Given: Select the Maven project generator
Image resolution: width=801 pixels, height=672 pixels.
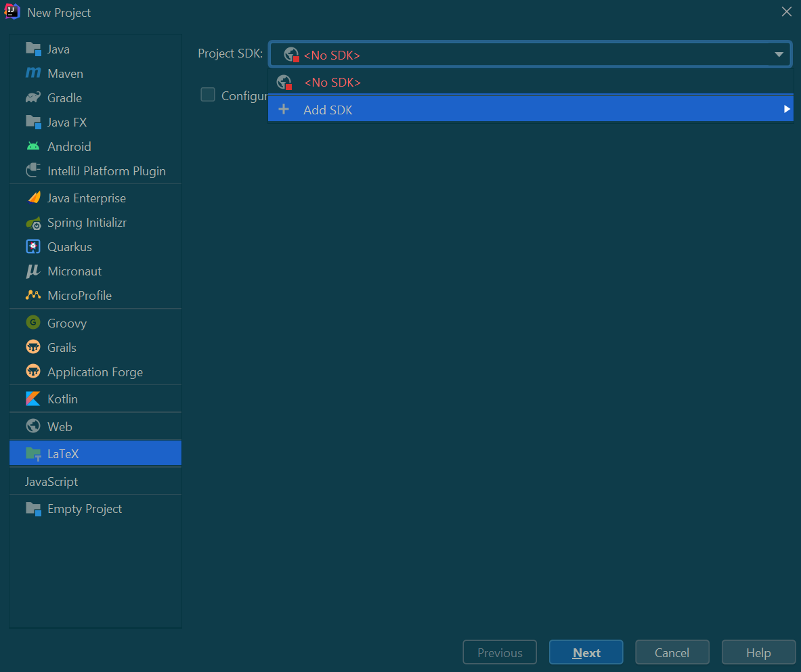Looking at the screenshot, I should 34,73.
